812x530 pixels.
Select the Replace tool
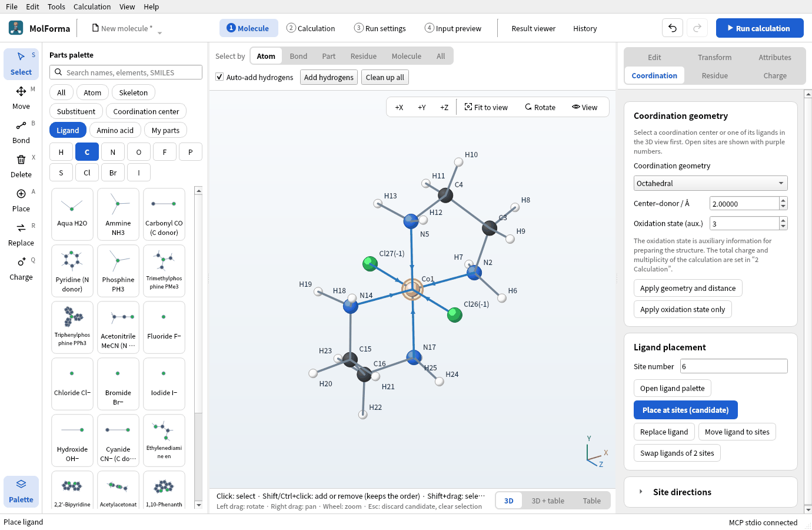[21, 234]
